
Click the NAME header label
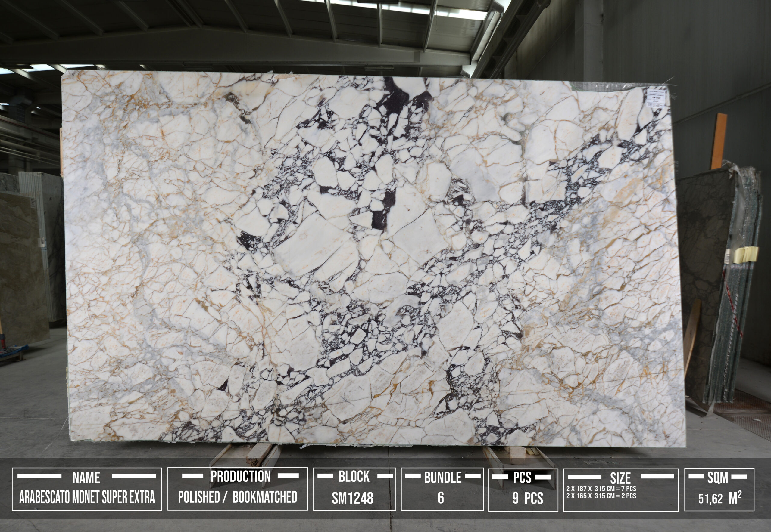[86, 478]
